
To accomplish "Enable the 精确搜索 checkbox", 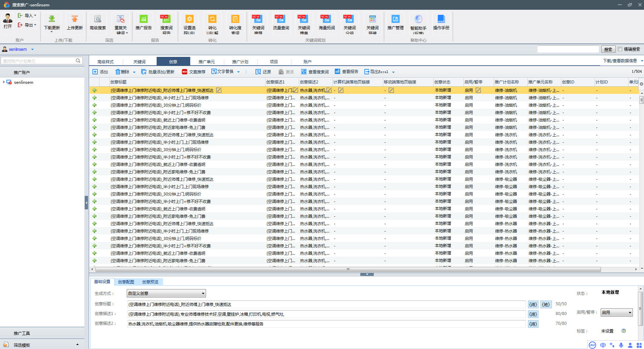I will click(x=620, y=49).
